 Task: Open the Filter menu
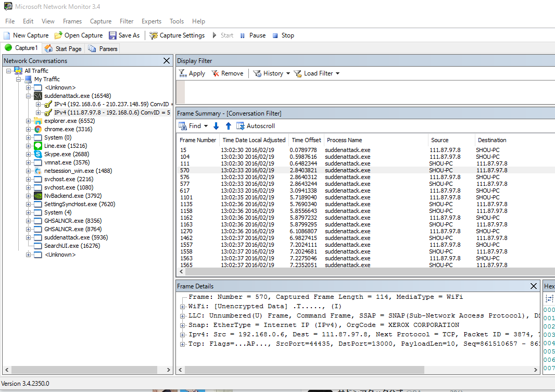127,21
